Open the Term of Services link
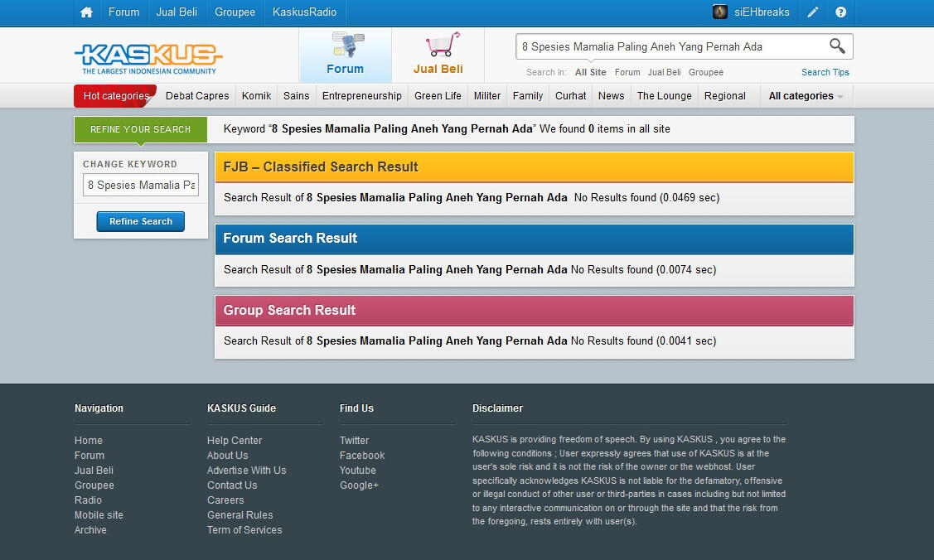This screenshot has width=934, height=560. click(x=244, y=529)
